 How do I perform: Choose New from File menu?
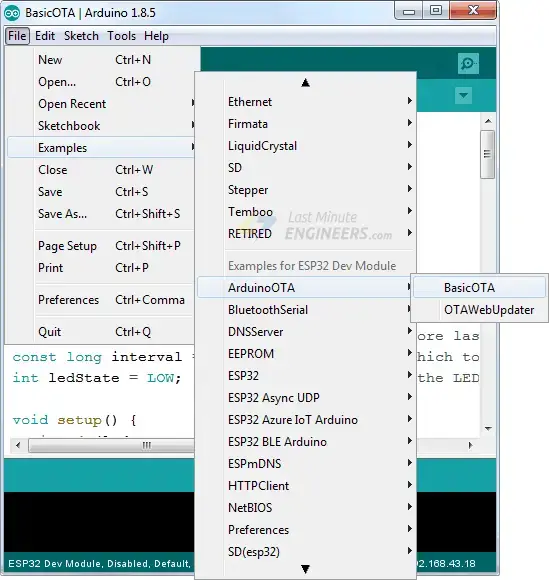pos(101,60)
